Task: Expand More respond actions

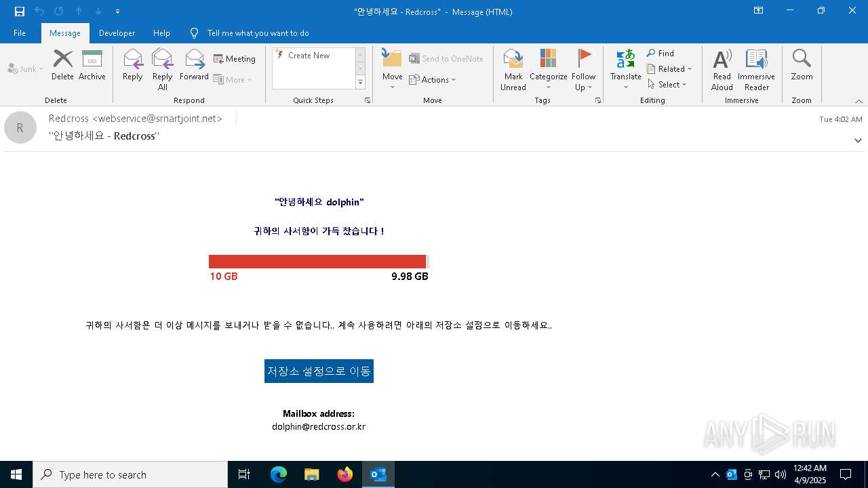Action: pyautogui.click(x=233, y=79)
